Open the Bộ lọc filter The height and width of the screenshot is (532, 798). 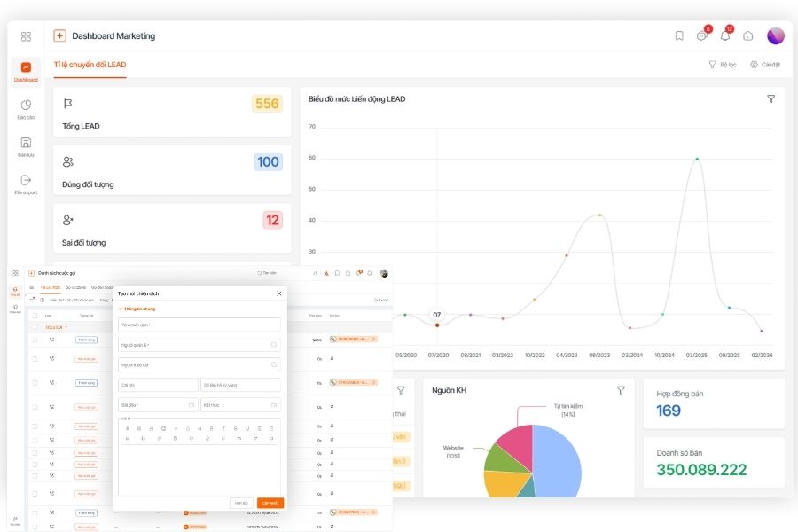point(723,65)
